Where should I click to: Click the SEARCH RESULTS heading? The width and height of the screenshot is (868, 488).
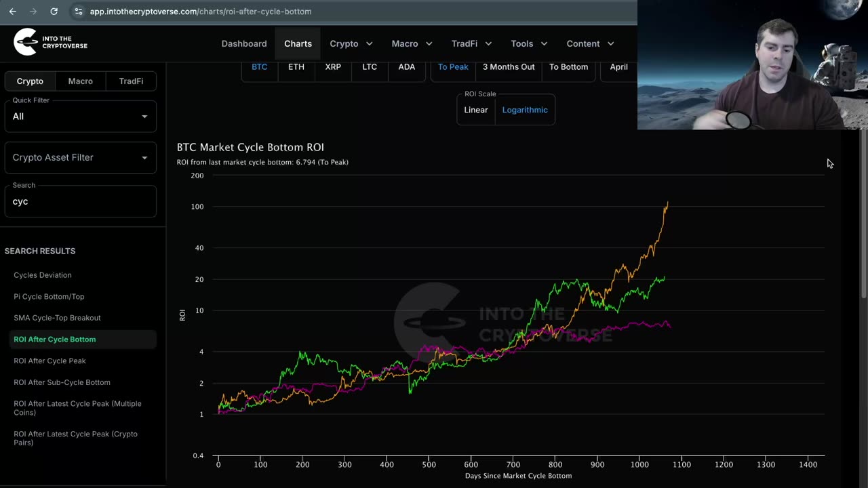click(40, 251)
